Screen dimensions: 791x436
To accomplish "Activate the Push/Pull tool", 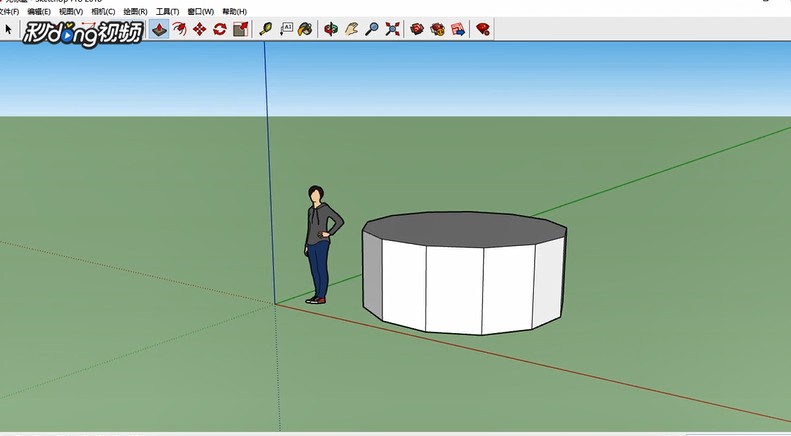I will point(159,29).
